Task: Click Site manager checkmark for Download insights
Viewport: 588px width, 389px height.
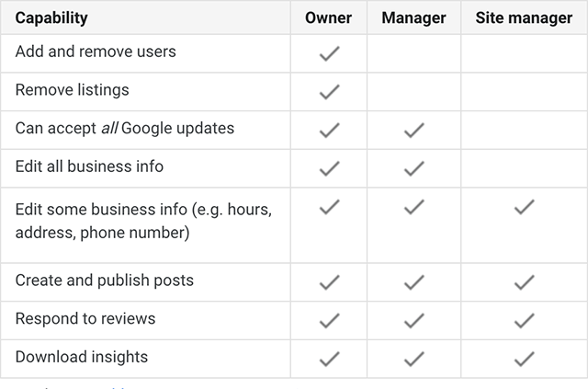Action: 524,359
